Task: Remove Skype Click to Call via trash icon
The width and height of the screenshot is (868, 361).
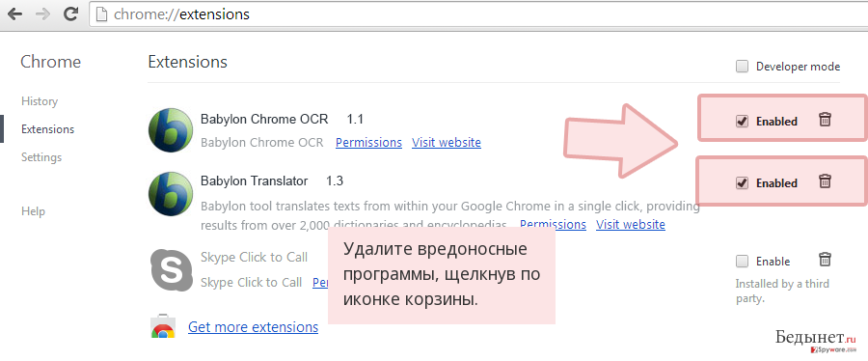Action: pos(825,259)
